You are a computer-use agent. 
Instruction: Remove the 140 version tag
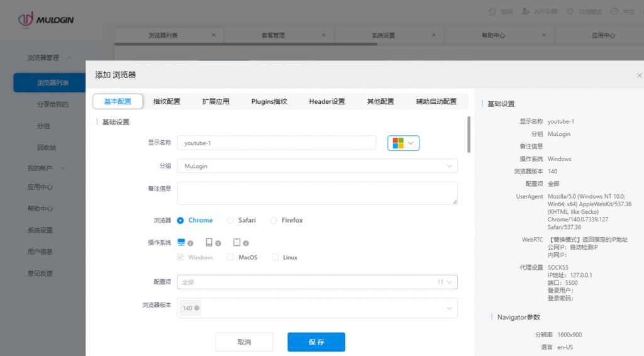[x=197, y=308]
